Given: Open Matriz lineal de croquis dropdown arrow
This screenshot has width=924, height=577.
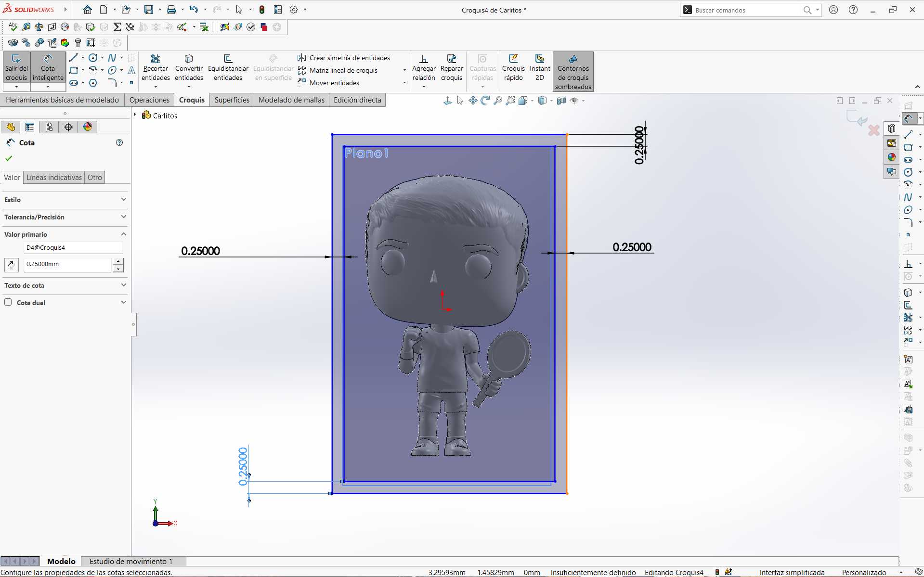Looking at the screenshot, I should [x=404, y=70].
